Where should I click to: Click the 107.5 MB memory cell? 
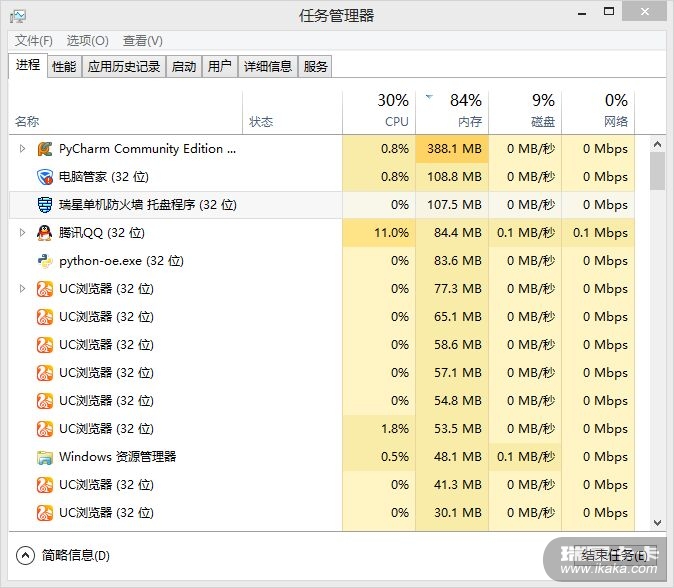point(452,205)
